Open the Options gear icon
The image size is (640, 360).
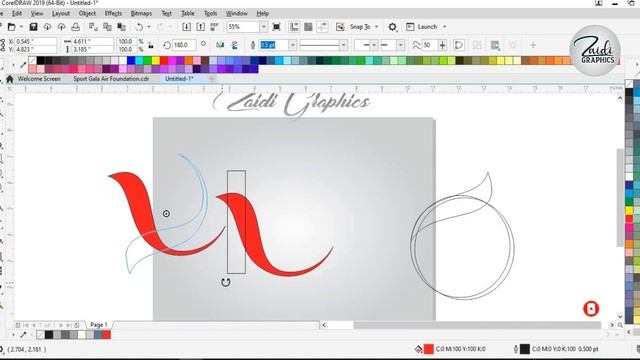[392, 27]
